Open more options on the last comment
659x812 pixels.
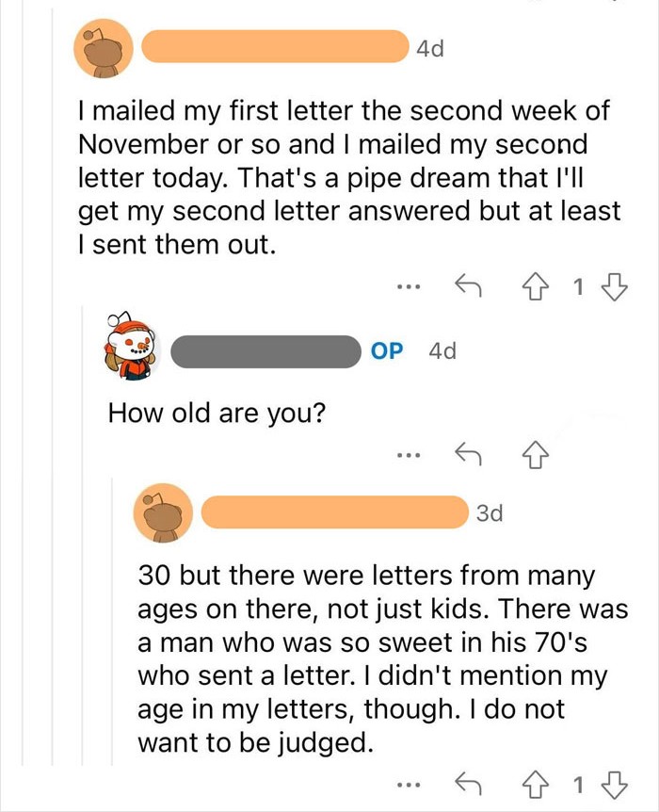pyautogui.click(x=409, y=786)
